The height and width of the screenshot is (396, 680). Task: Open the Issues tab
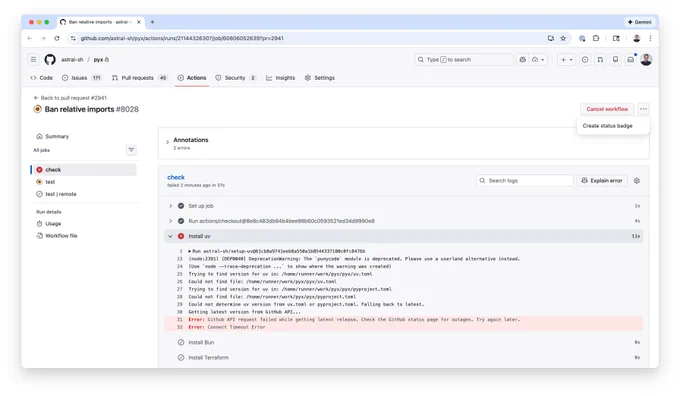coord(82,78)
